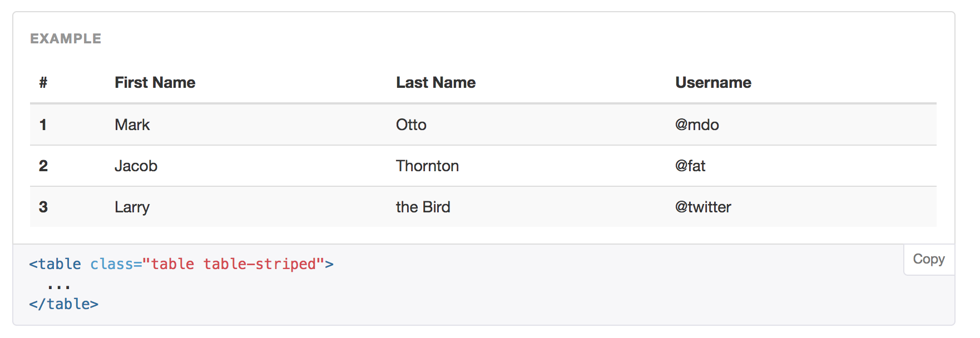The height and width of the screenshot is (338, 980).
Task: Select the Mark cell in row 1
Action: pyautogui.click(x=132, y=125)
